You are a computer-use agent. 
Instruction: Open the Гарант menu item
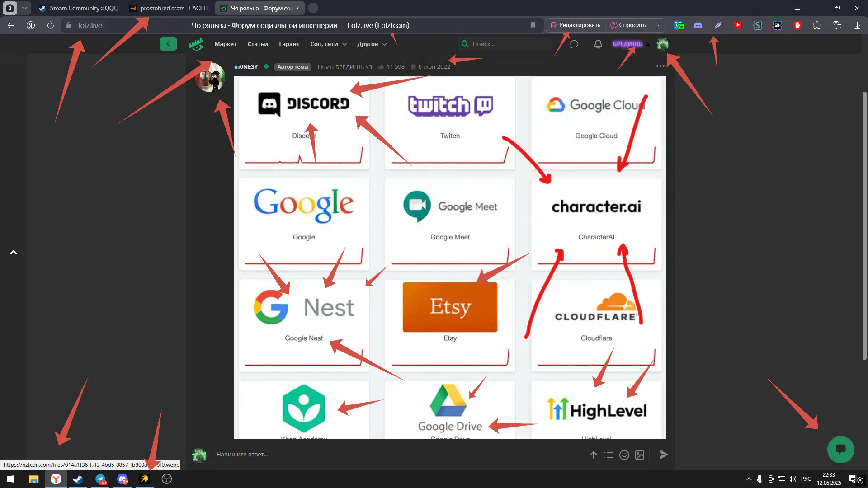pos(289,44)
